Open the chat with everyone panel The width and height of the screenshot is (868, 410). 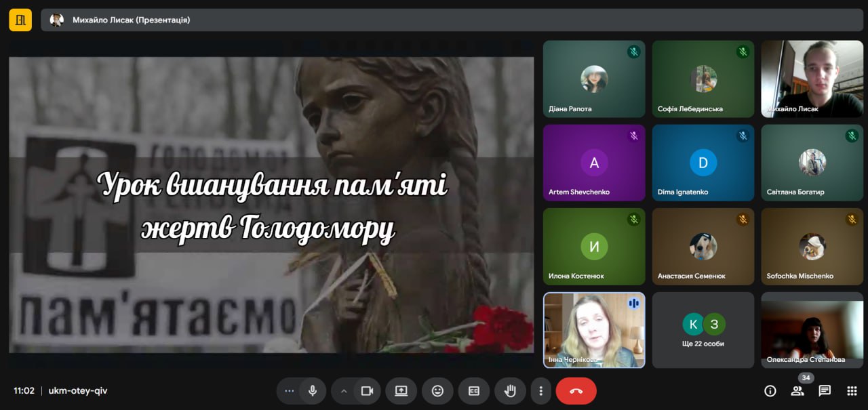[x=825, y=391]
